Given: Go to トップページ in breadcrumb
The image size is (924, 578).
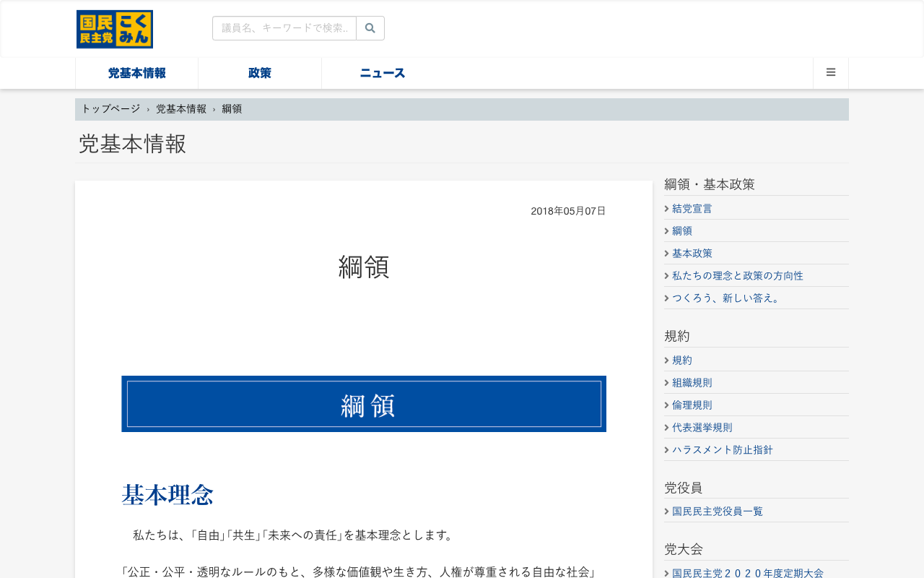Looking at the screenshot, I should point(110,109).
